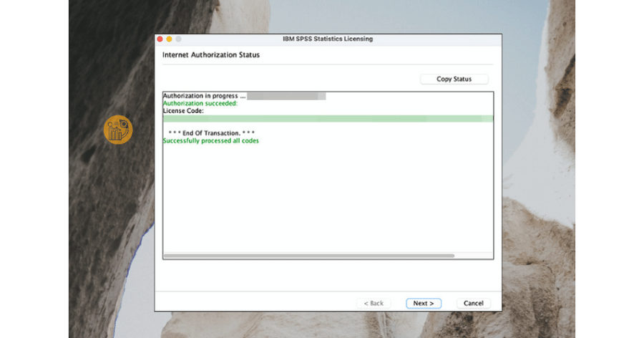Minimize the licensing window with the yellow button

click(x=169, y=39)
